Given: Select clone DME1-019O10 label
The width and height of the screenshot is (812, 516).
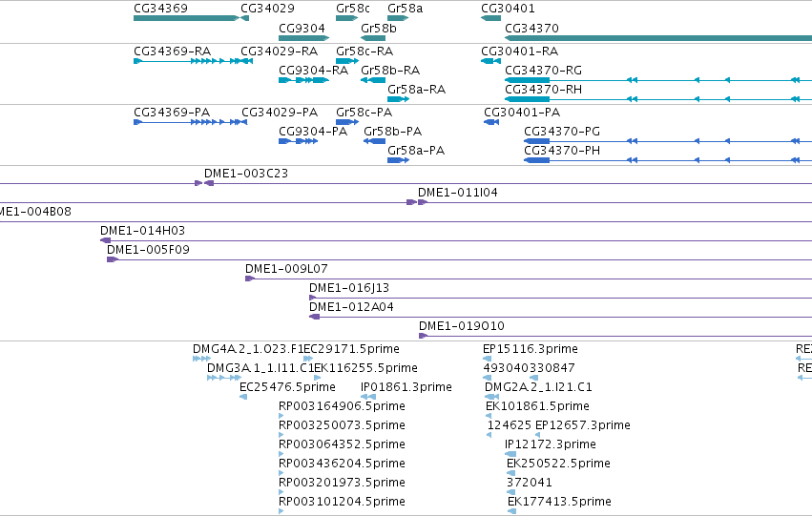Looking at the screenshot, I should click(x=462, y=326).
